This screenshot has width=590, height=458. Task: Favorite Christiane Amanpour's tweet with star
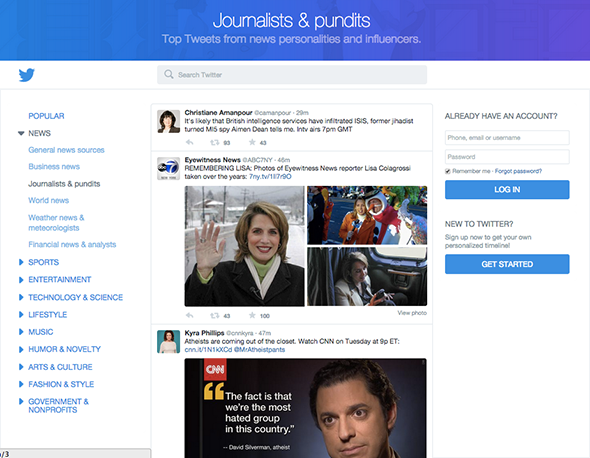[x=252, y=142]
